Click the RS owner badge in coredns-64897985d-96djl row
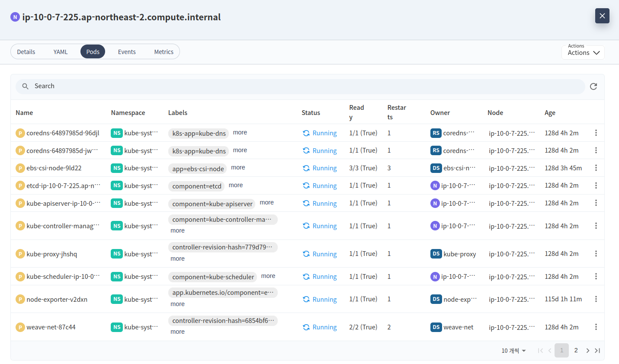 436,133
